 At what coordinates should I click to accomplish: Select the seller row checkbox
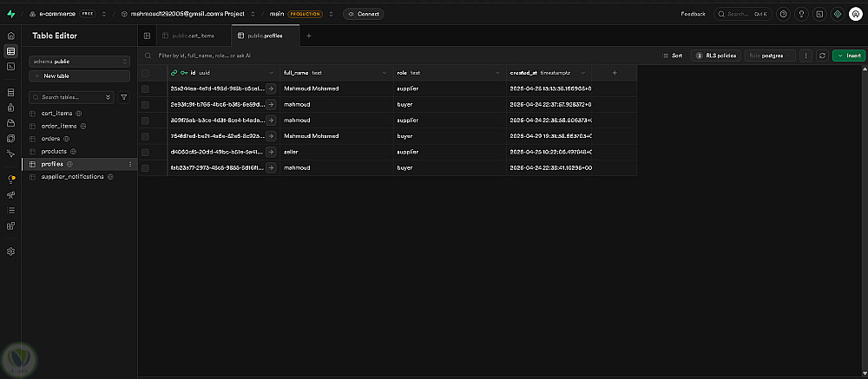coord(145,152)
